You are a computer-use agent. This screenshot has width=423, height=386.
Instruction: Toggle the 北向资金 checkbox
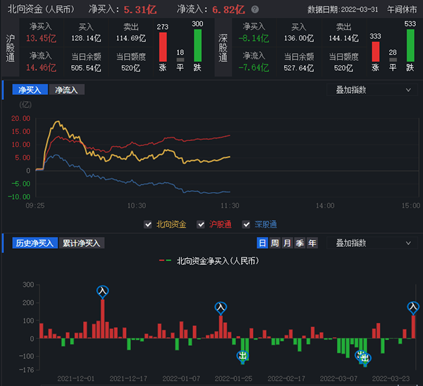click(148, 225)
